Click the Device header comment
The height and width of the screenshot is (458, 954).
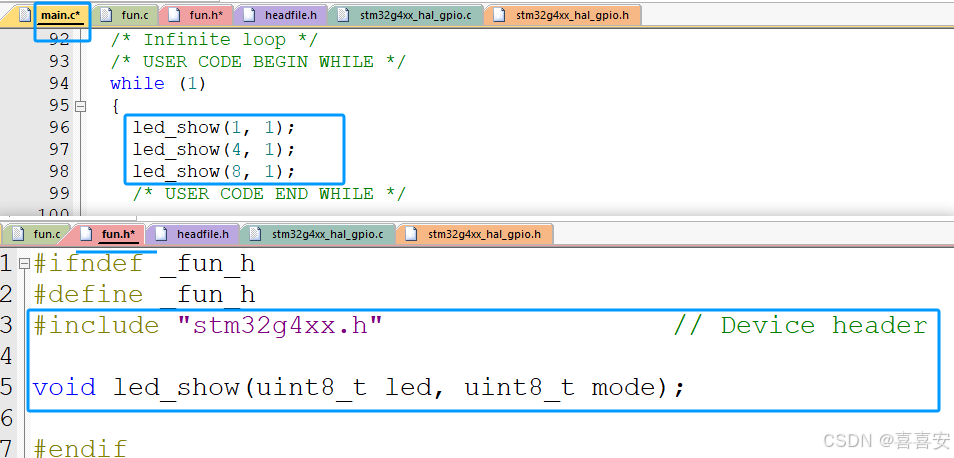(800, 325)
